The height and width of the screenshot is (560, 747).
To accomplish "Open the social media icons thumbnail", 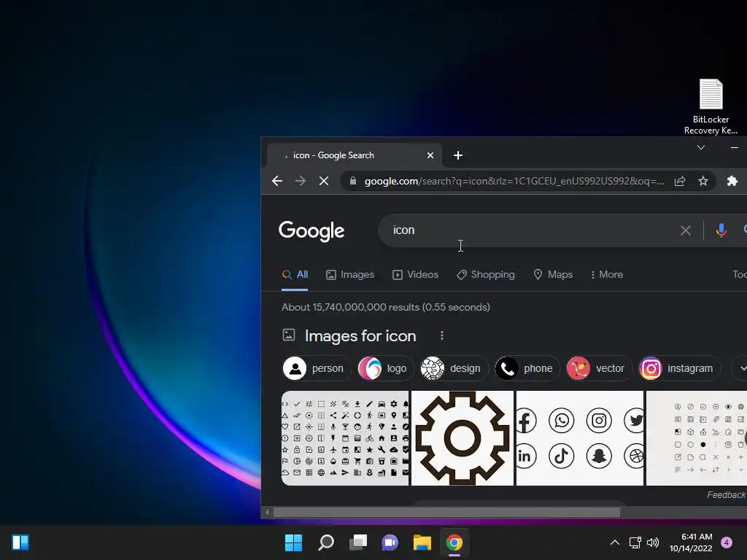I will click(580, 438).
